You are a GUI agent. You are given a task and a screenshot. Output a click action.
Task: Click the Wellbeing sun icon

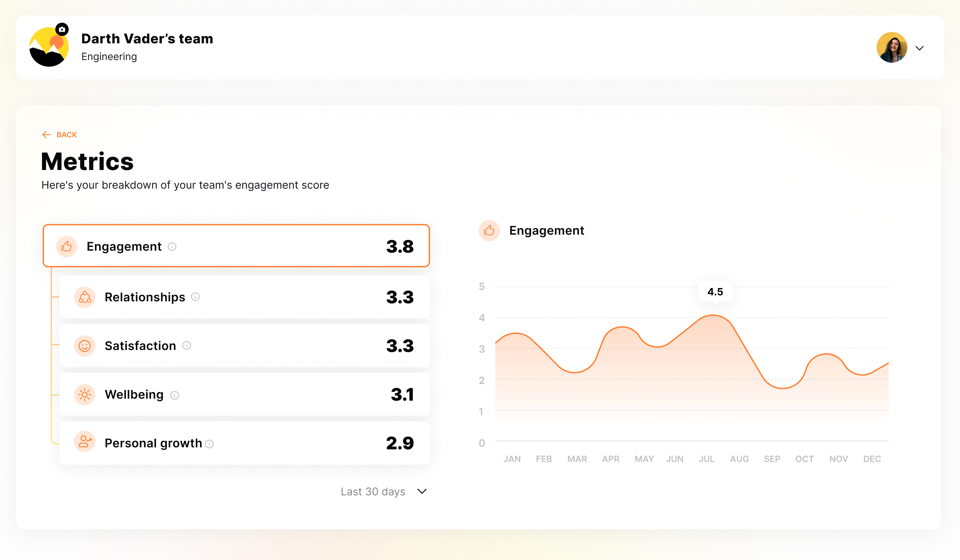85,395
